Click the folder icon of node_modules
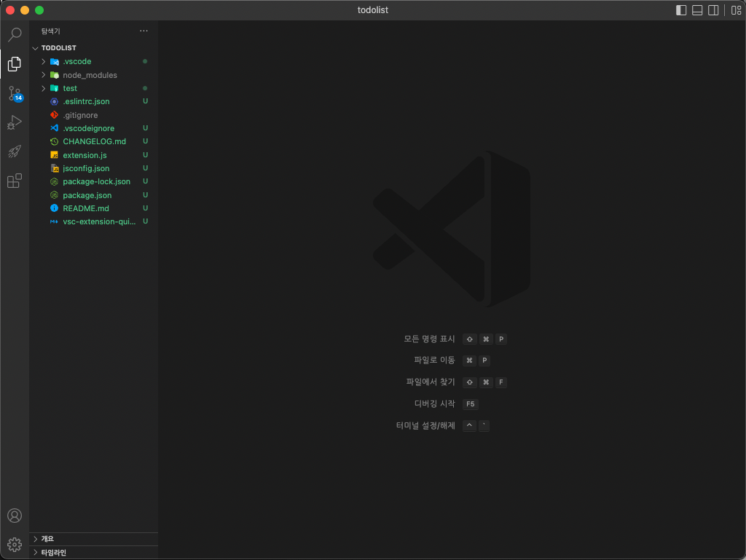This screenshot has width=746, height=560. pyautogui.click(x=55, y=74)
